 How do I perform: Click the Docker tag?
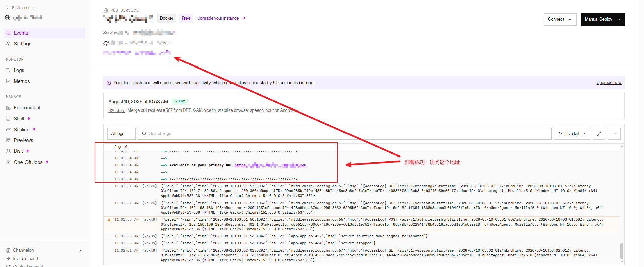click(167, 18)
